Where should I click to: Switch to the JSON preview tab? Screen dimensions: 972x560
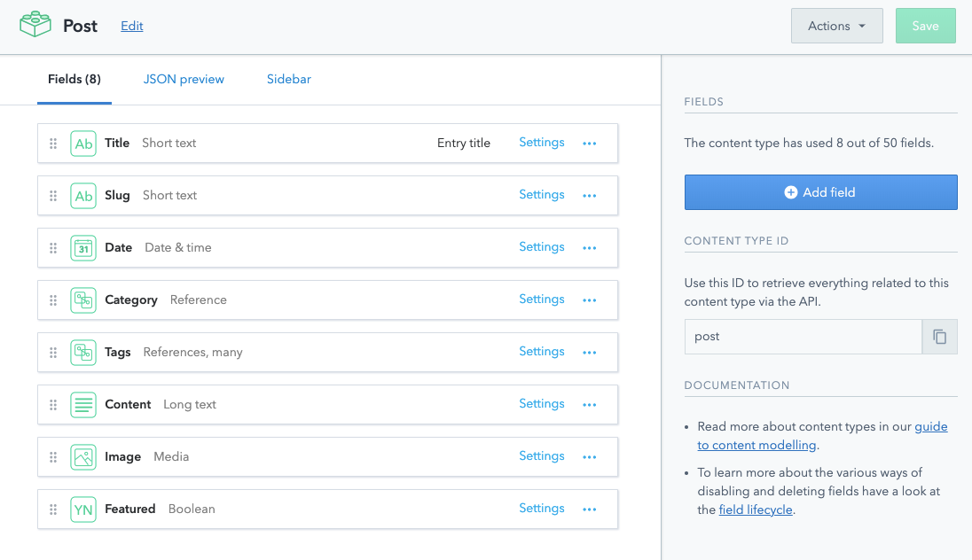184,79
